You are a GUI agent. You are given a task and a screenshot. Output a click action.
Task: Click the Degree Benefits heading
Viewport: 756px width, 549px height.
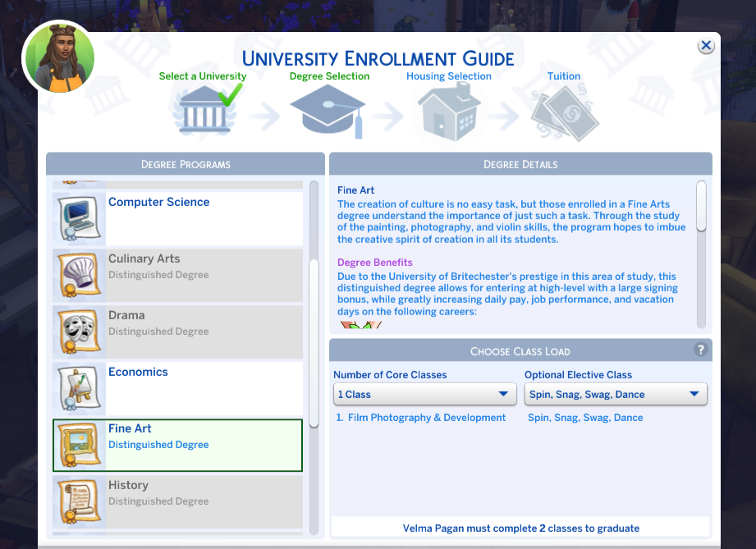(374, 263)
